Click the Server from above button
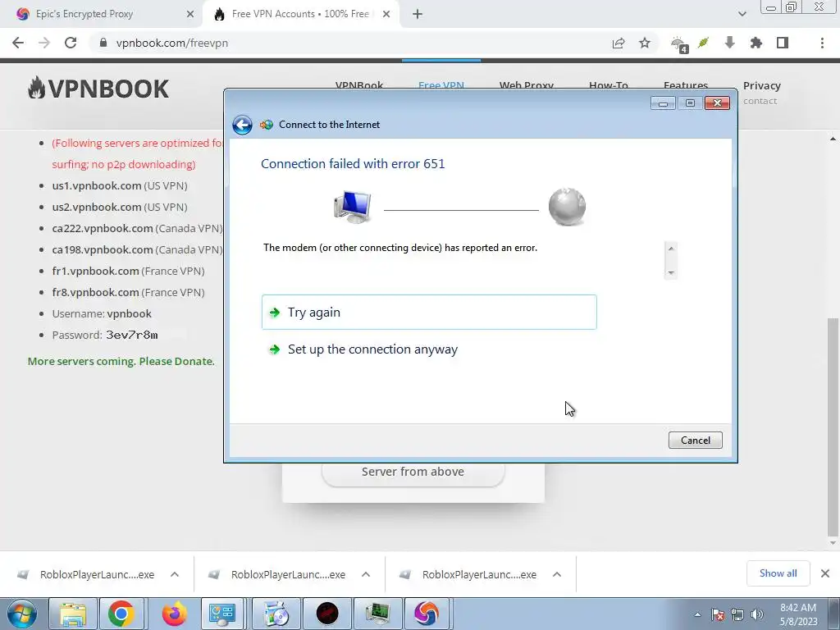840x630 pixels. pos(413,472)
